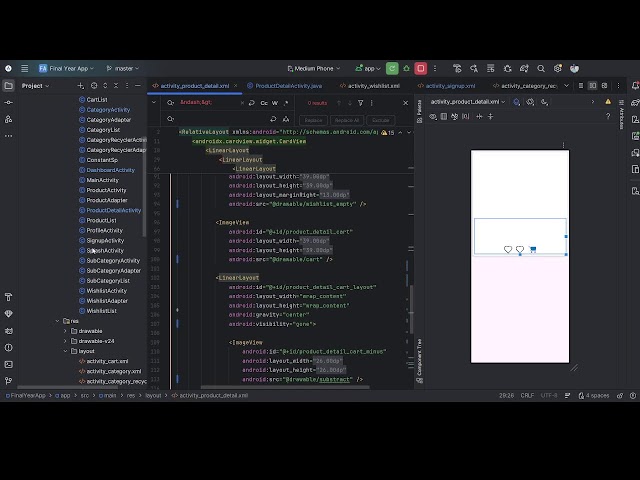Open the Terminal tool window

click(8, 364)
